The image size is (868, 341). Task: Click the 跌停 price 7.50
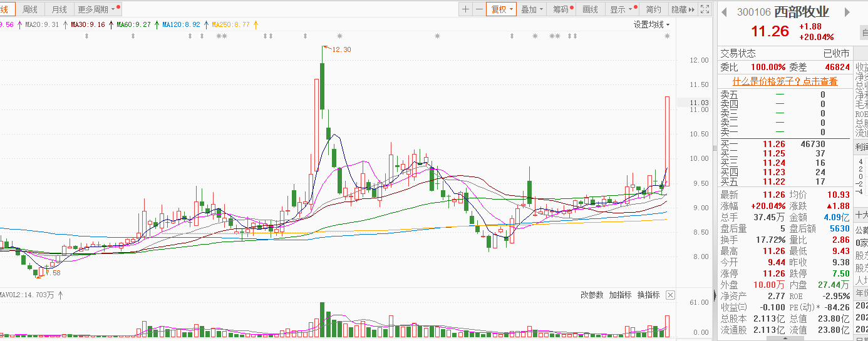coord(840,273)
